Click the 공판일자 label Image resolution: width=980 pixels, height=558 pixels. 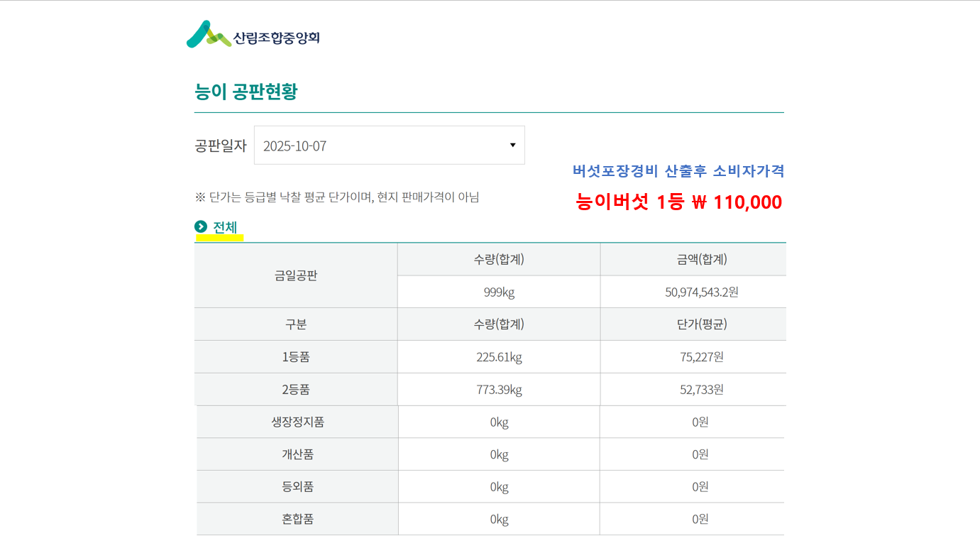tap(220, 146)
